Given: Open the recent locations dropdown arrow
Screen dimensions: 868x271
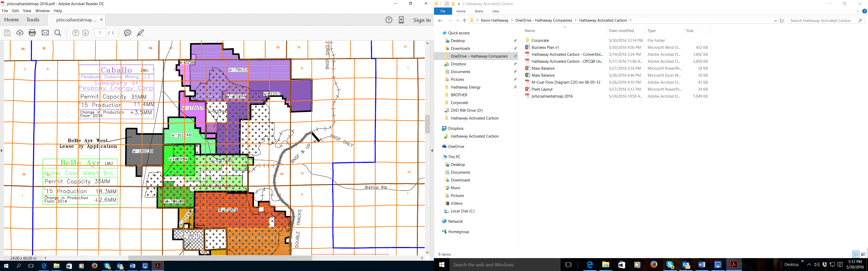Looking at the screenshot, I should click(458, 21).
